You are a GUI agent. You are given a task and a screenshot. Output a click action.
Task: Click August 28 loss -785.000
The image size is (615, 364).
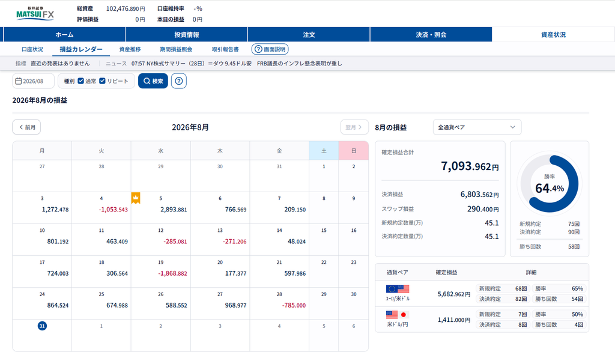point(294,305)
